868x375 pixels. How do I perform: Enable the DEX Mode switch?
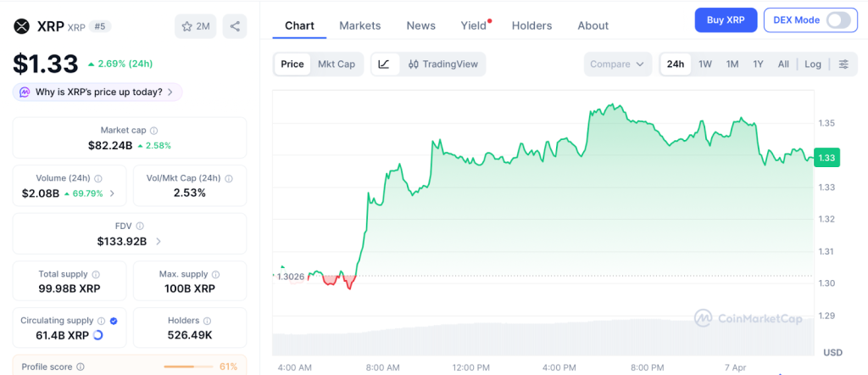coord(837,20)
